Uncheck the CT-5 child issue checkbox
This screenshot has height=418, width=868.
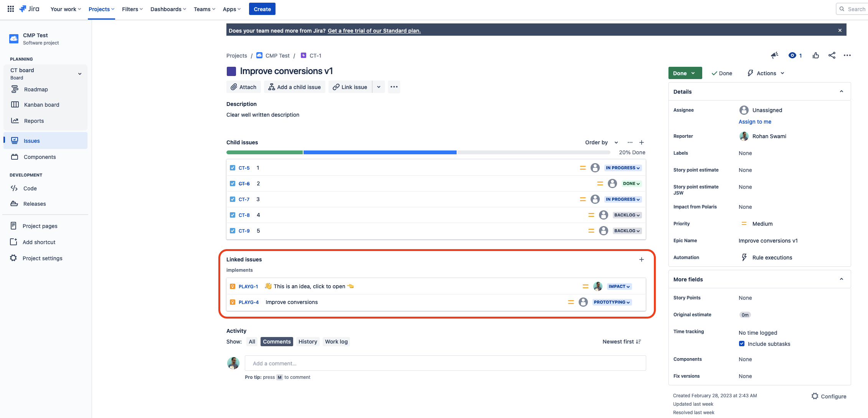pyautogui.click(x=233, y=168)
